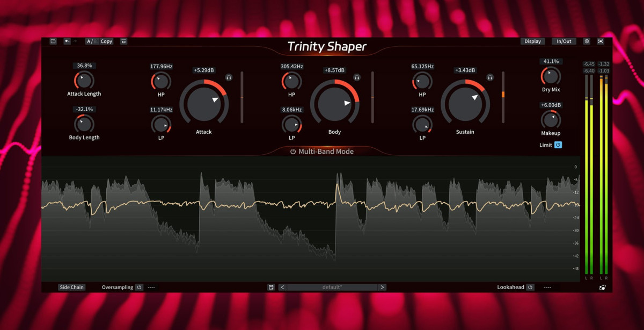This screenshot has width=644, height=330.
Task: Click the Trinity Shaper title
Action: (x=327, y=46)
